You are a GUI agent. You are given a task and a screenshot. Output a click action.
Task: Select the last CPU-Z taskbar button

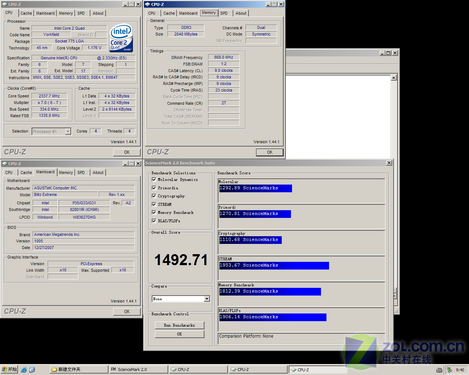click(318, 369)
